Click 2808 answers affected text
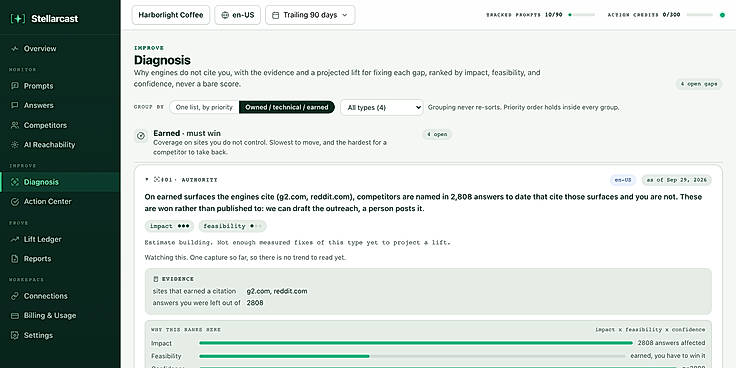736x368 pixels. pyautogui.click(x=671, y=343)
